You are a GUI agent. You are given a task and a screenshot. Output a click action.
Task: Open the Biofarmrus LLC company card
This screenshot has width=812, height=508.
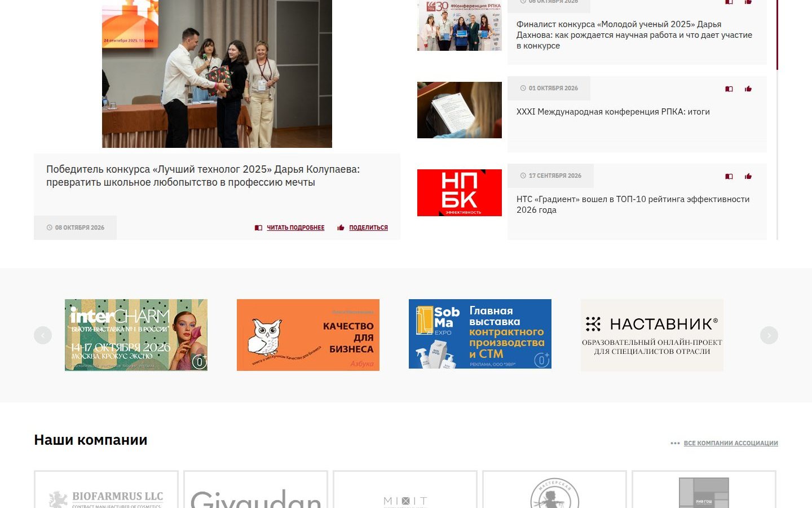106,489
